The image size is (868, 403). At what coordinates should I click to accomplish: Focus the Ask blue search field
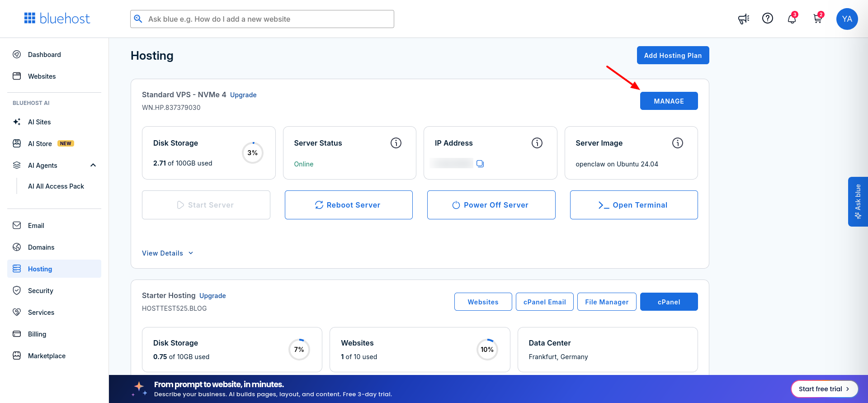click(262, 19)
